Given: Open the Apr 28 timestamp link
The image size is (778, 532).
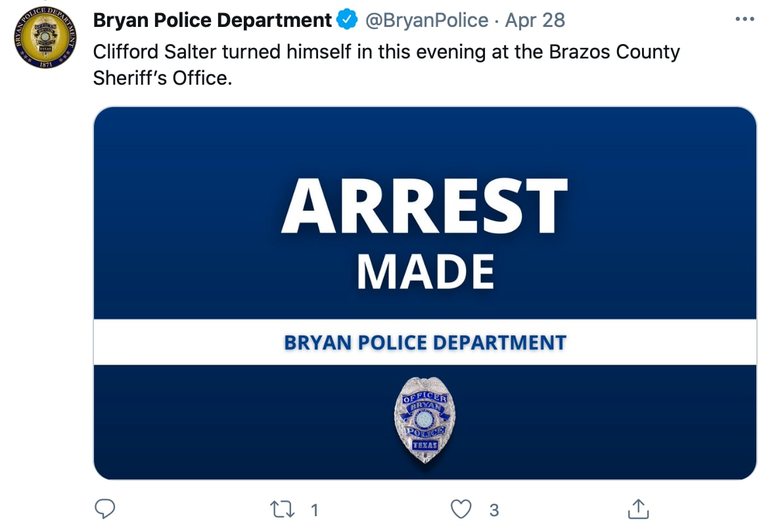Looking at the screenshot, I should pyautogui.click(x=535, y=20).
